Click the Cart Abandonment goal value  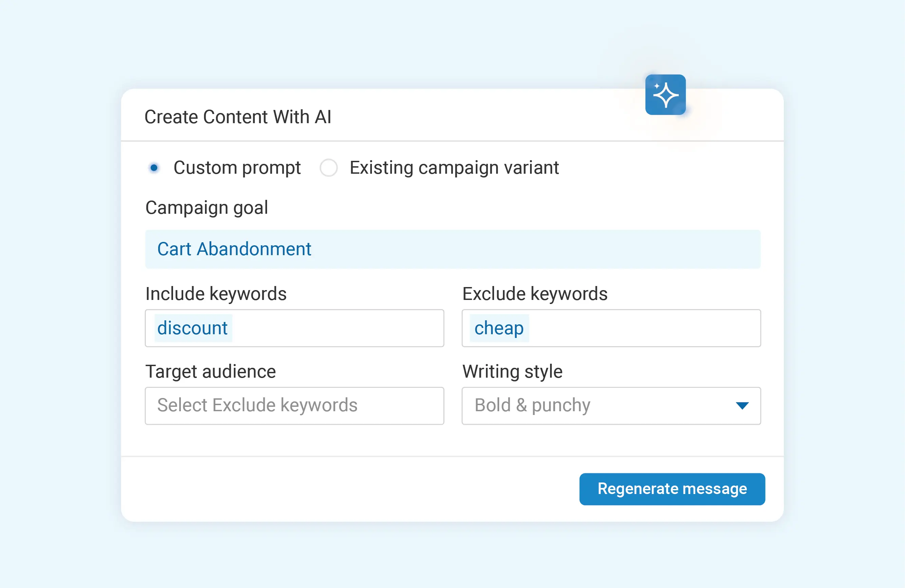234,249
